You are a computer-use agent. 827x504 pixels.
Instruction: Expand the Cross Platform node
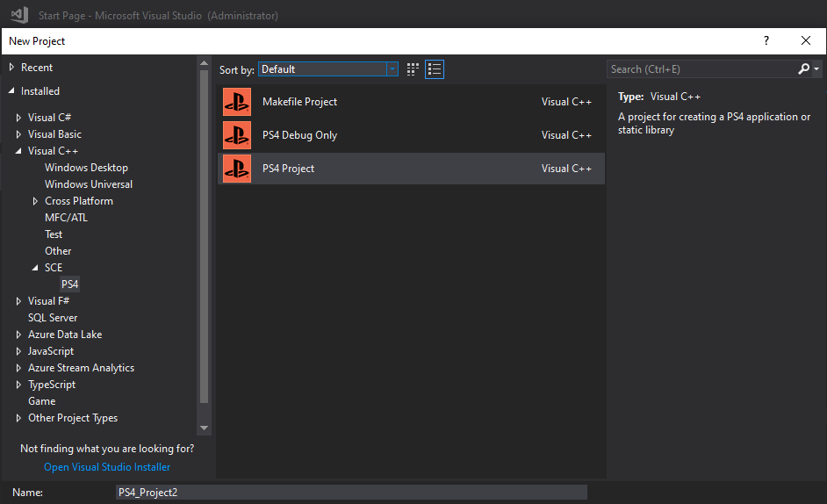click(x=35, y=201)
